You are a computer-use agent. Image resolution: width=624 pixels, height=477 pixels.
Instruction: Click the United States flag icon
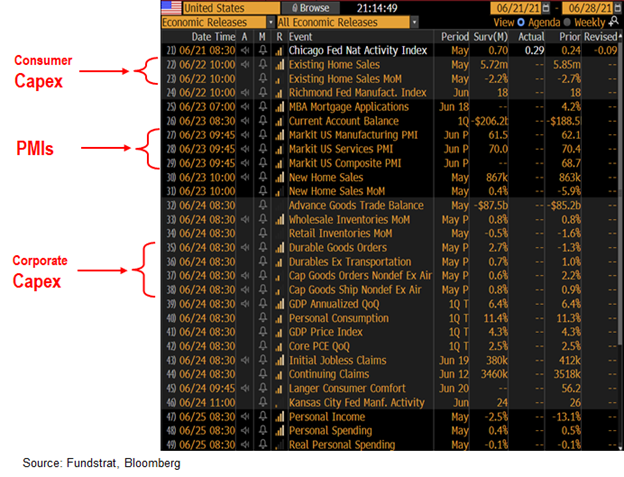pyautogui.click(x=171, y=7)
